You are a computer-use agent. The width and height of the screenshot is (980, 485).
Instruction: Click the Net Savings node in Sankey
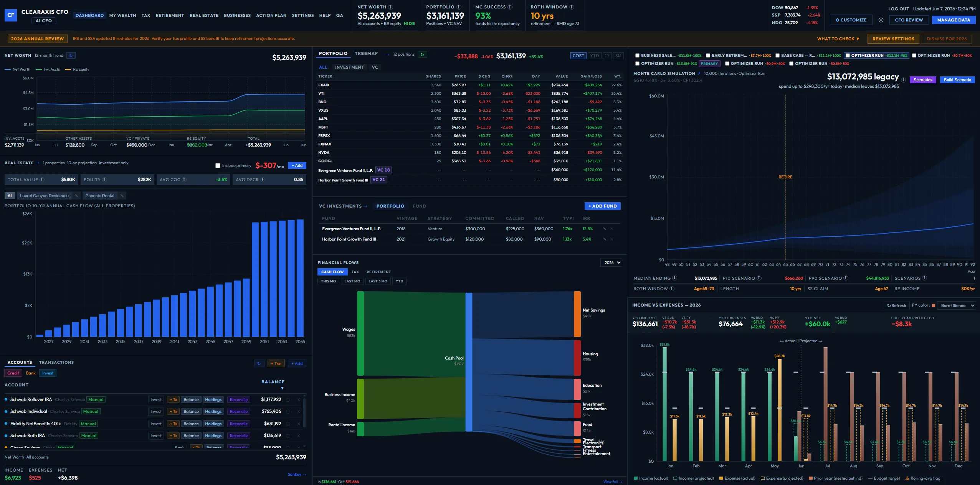(577, 314)
